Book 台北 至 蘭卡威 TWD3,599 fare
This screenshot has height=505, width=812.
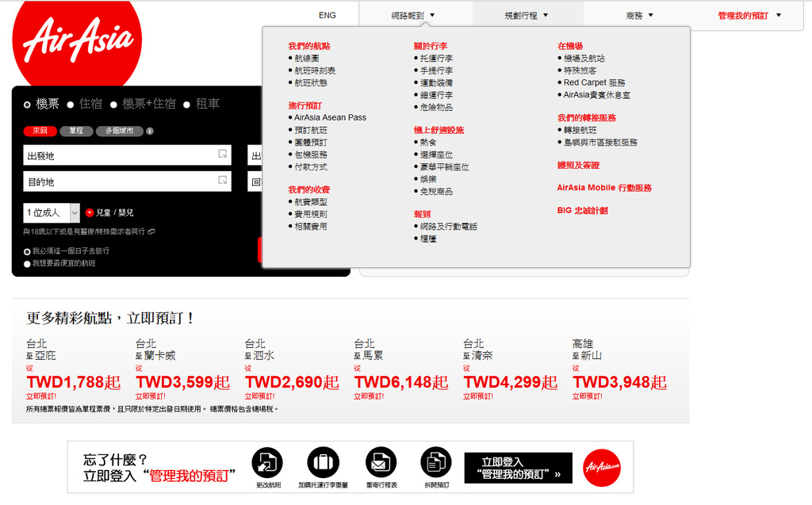183,383
